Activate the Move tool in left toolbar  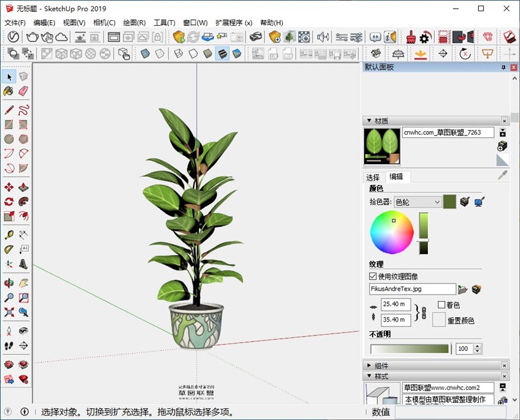9,187
